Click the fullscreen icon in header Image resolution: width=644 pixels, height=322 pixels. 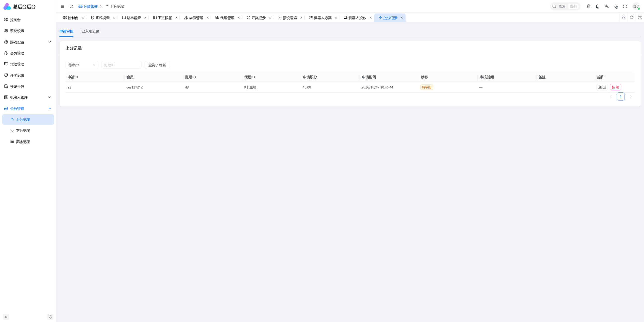tap(625, 6)
